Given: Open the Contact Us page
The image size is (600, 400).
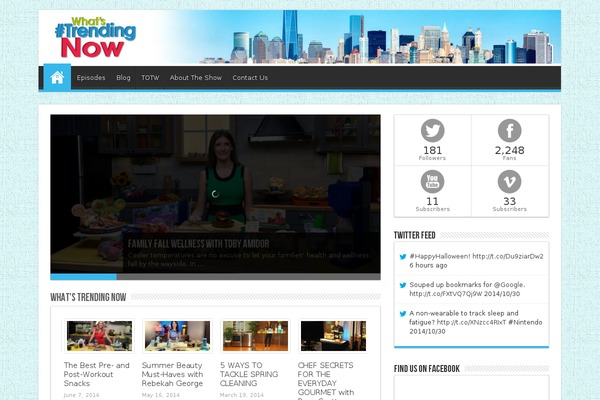Looking at the screenshot, I should 250,78.
